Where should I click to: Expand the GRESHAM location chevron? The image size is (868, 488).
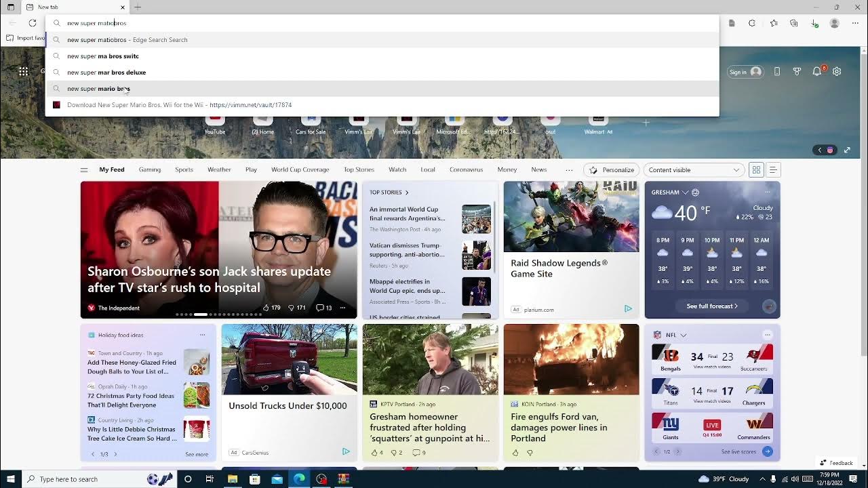click(685, 192)
